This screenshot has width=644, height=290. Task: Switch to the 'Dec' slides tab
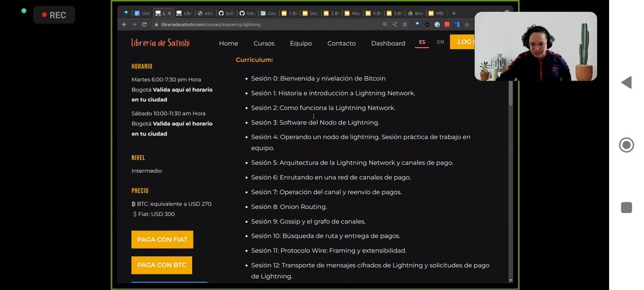click(311, 13)
